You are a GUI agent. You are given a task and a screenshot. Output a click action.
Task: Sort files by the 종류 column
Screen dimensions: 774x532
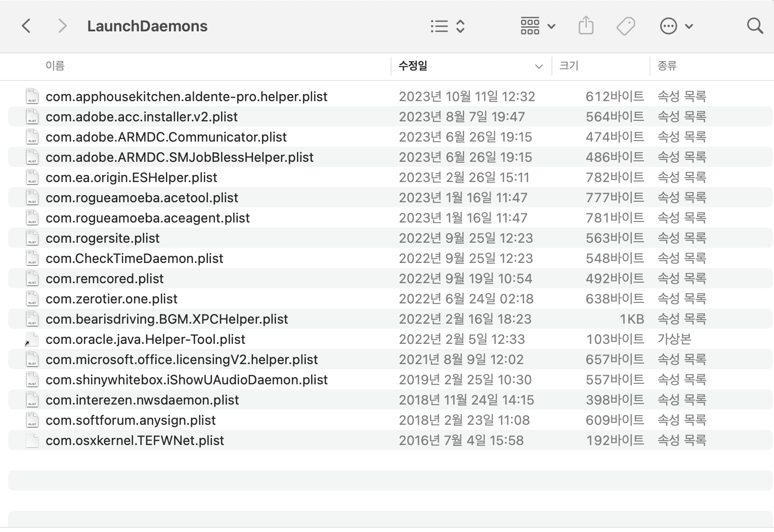[x=667, y=66]
